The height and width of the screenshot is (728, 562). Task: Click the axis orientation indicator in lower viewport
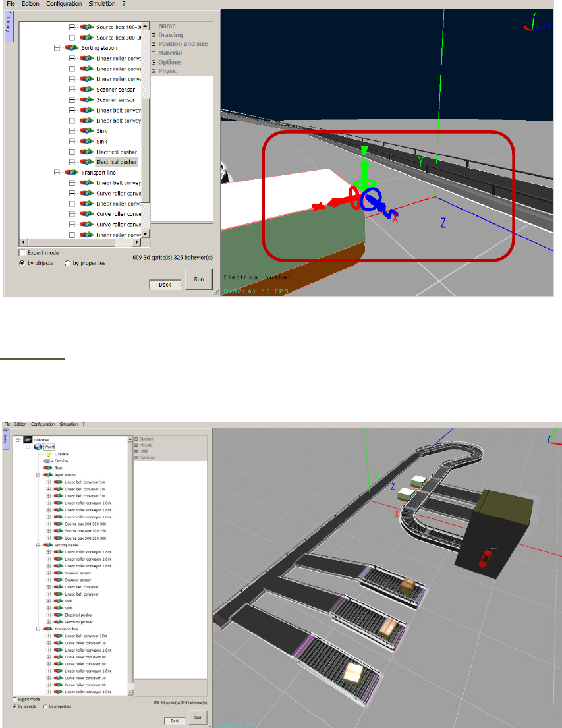tap(554, 436)
